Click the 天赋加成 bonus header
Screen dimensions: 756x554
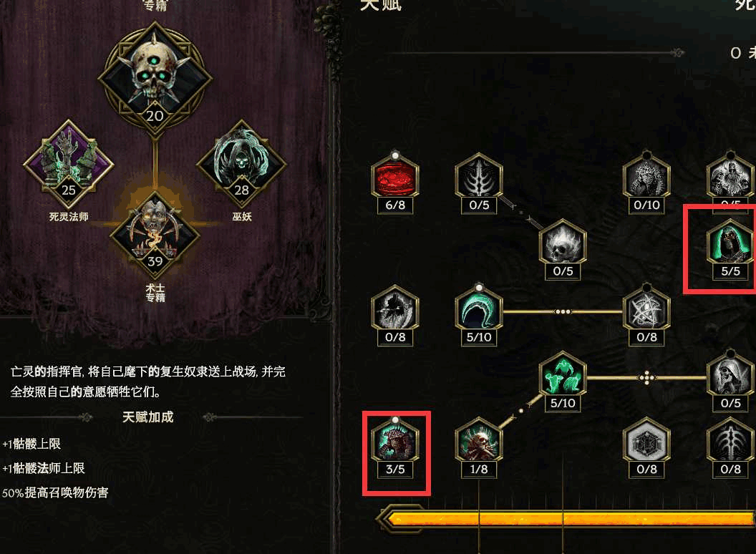point(148,417)
